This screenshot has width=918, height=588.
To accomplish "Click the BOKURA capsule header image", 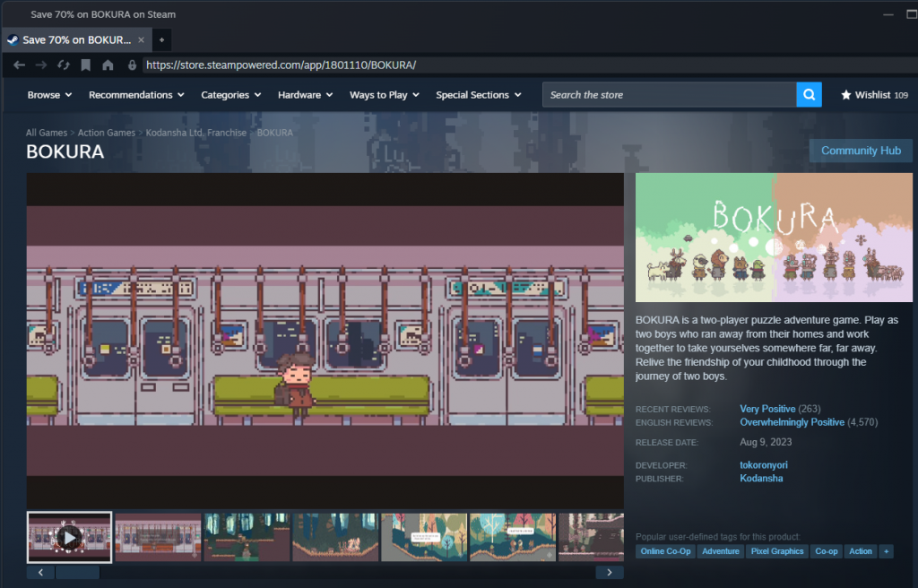I will (774, 238).
